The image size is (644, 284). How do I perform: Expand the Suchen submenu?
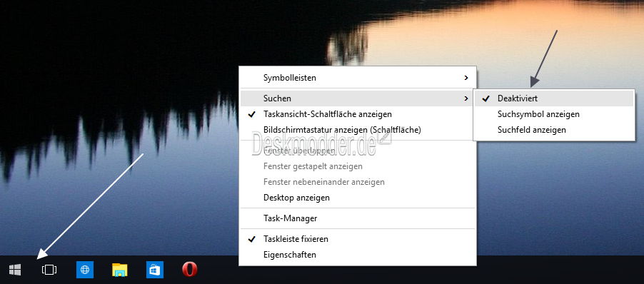point(358,98)
